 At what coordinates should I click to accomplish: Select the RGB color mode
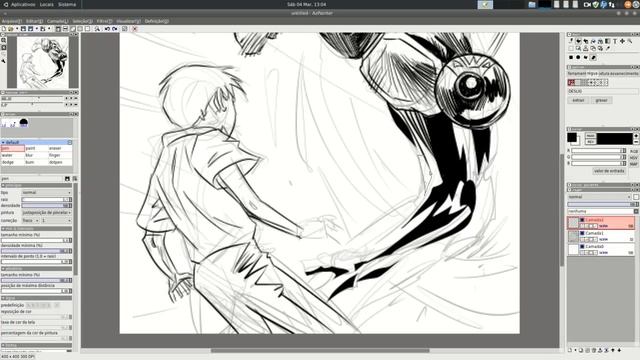[633, 151]
